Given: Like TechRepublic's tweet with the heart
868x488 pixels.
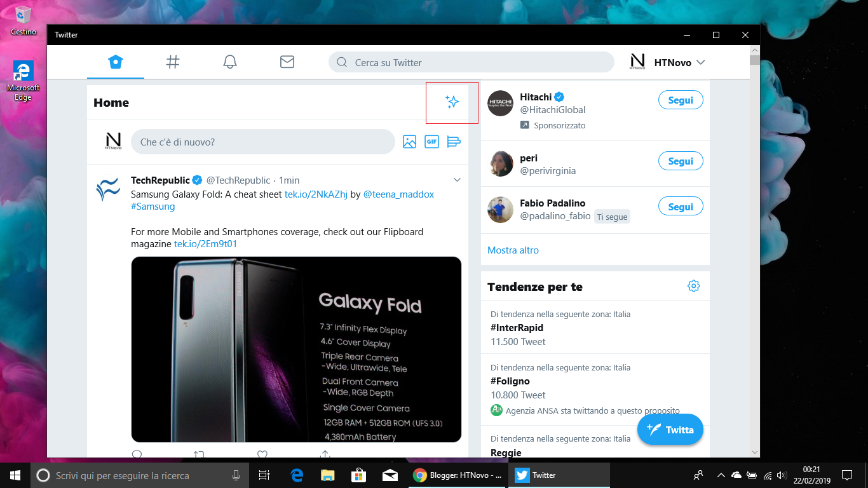Looking at the screenshot, I should pos(262,454).
